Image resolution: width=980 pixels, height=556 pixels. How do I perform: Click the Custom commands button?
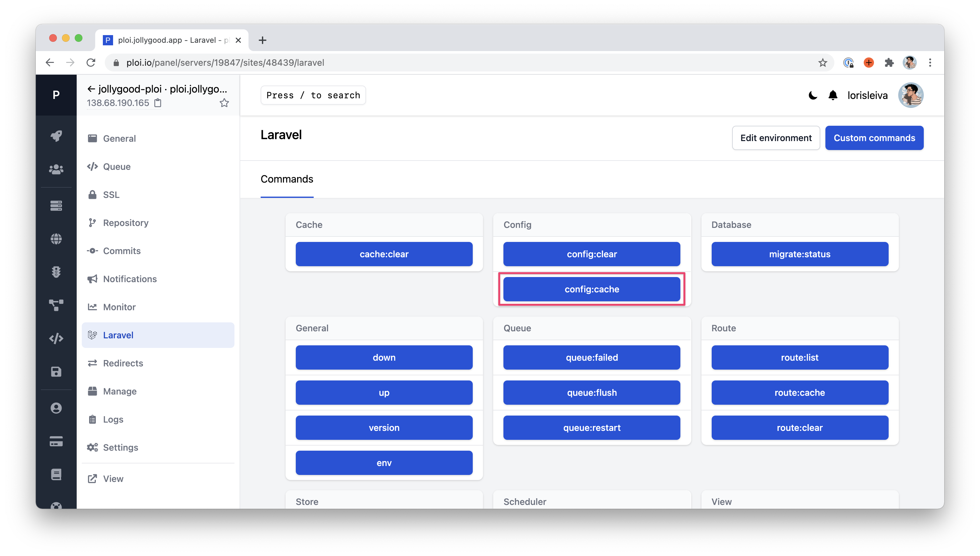point(874,138)
